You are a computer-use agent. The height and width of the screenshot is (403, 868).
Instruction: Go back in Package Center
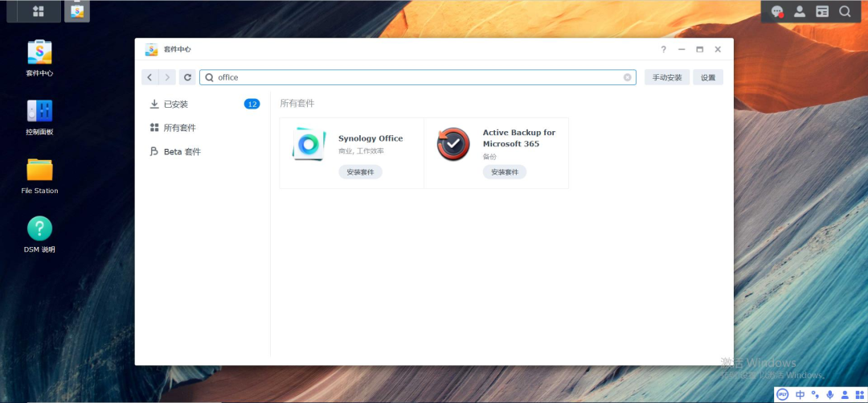pyautogui.click(x=149, y=77)
